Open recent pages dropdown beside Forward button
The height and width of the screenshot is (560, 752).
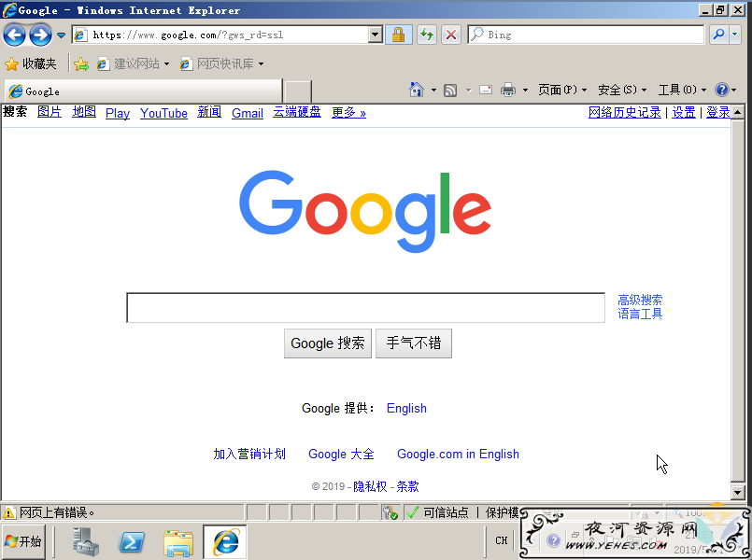pos(61,35)
